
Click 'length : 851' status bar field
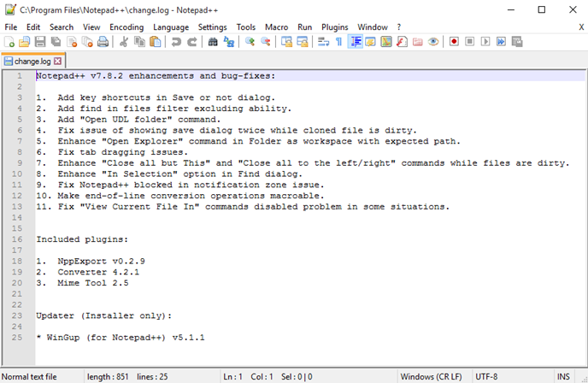108,377
